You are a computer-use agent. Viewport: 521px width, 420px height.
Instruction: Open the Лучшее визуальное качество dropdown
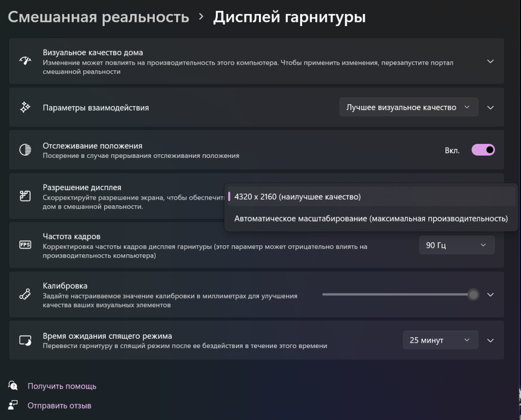[408, 107]
